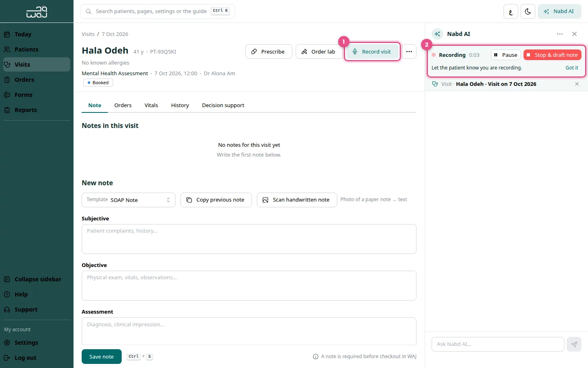Switch to the History tab

point(180,105)
